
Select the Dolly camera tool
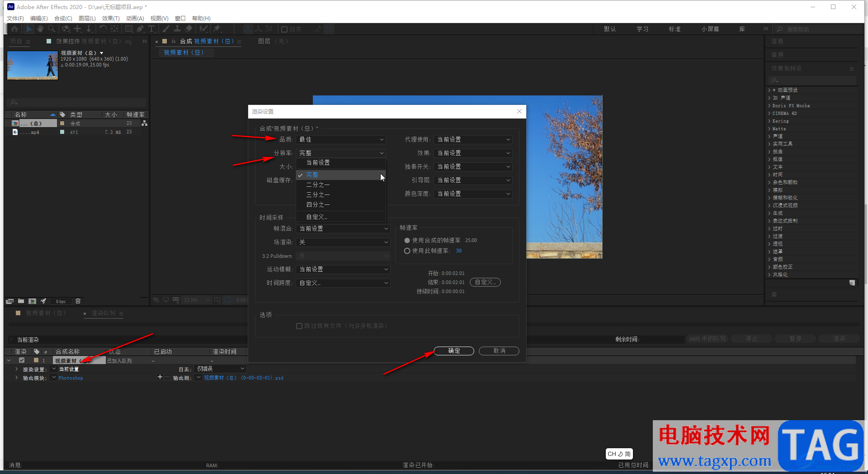(x=89, y=29)
